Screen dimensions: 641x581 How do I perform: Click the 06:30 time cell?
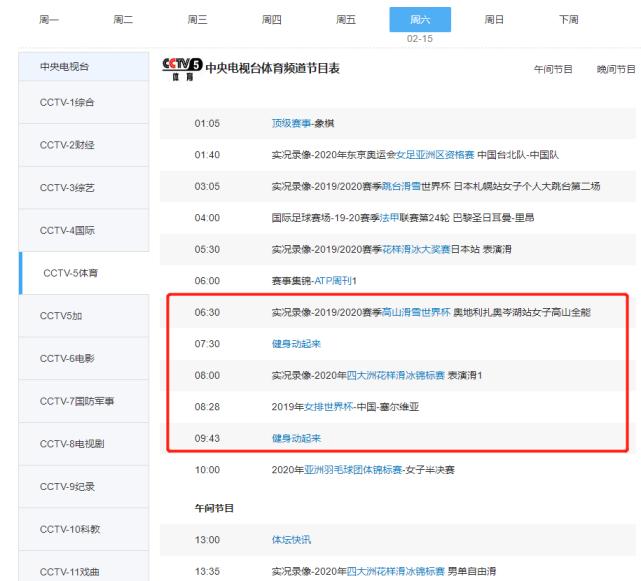(207, 312)
